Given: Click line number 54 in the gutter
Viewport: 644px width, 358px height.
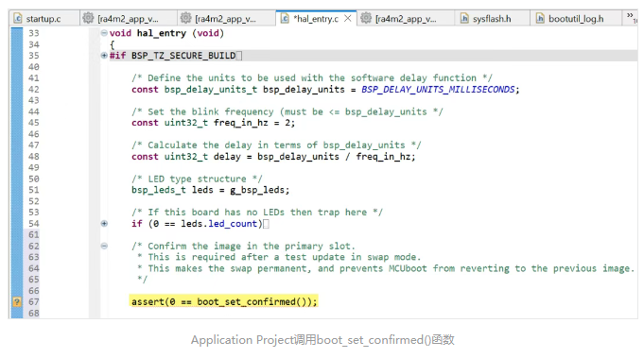Looking at the screenshot, I should 34,224.
